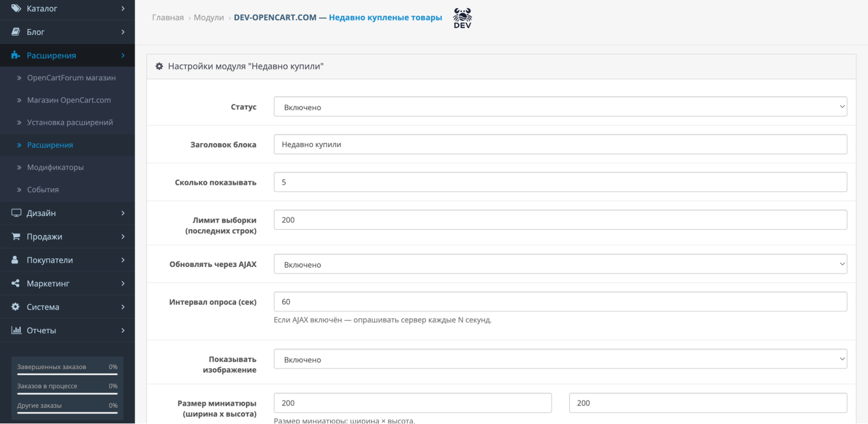Collapse the top-level Расширения menu chevron
Viewport: 868px width, 424px height.
pyautogui.click(x=123, y=55)
